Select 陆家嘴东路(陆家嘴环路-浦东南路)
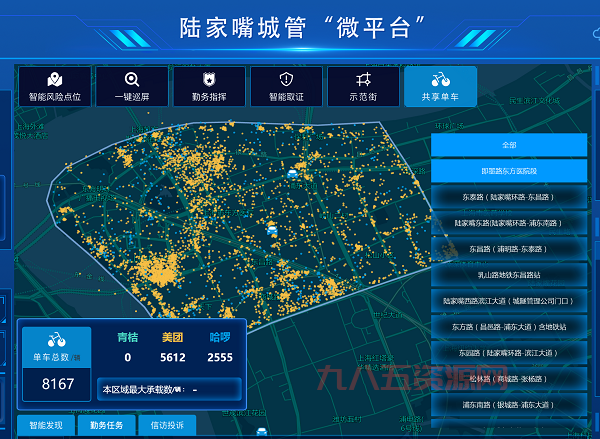 tap(509, 223)
